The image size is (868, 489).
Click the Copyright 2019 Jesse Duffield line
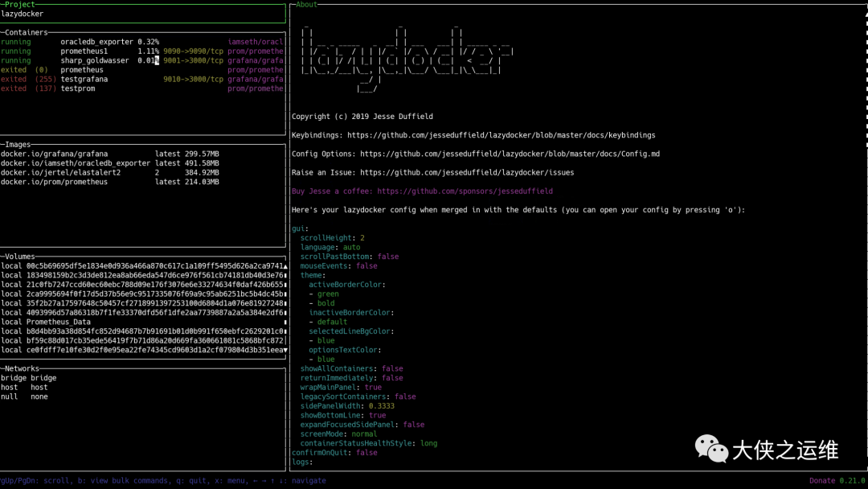[x=362, y=117]
